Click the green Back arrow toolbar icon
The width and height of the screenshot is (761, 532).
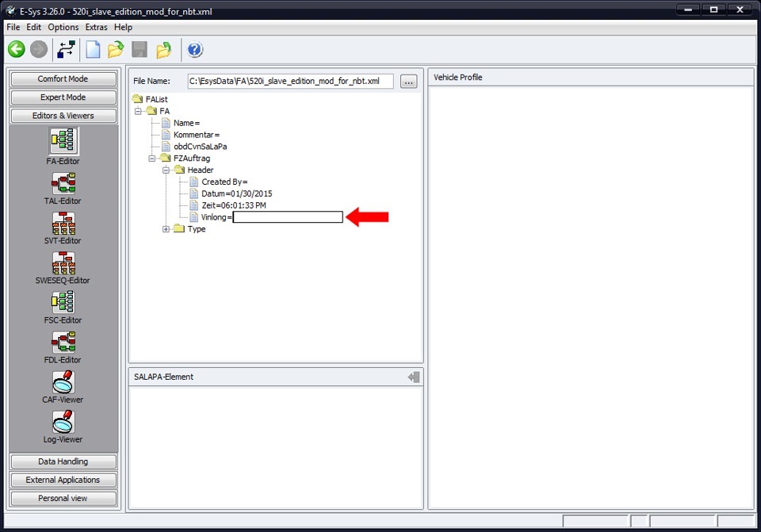tap(17, 49)
